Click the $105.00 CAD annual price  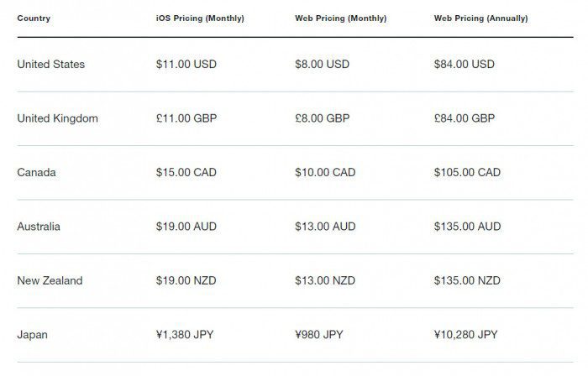467,173
